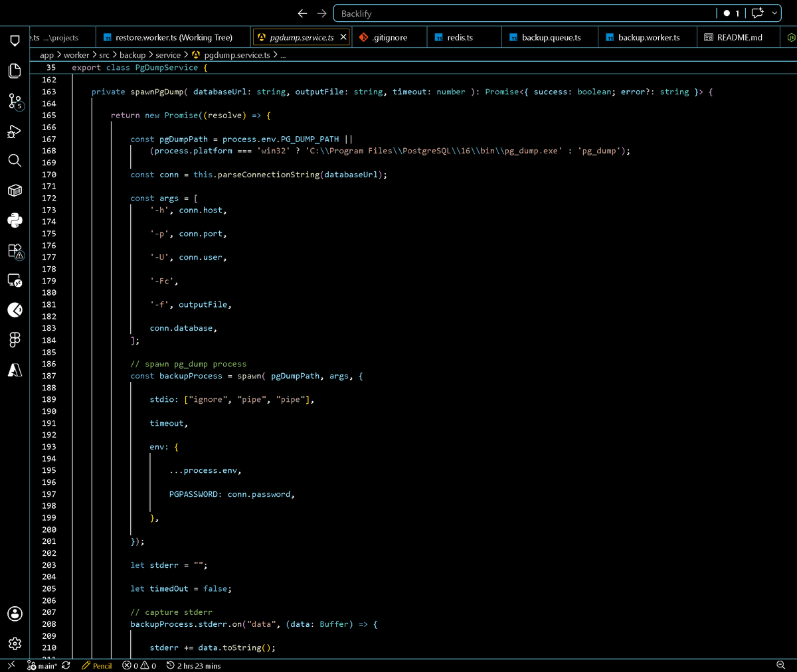Open the Azure extension view
The height and width of the screenshot is (672, 797).
pos(15,369)
